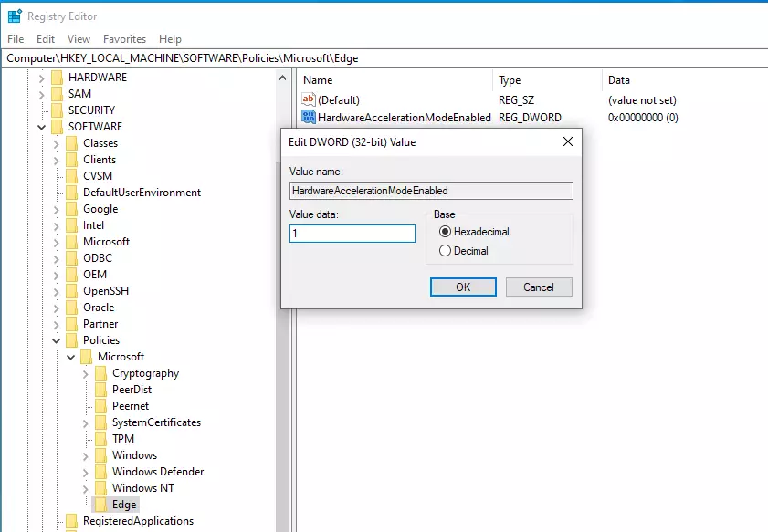Screen dimensions: 768x532
Task: Select the Peernet key
Action: point(131,406)
